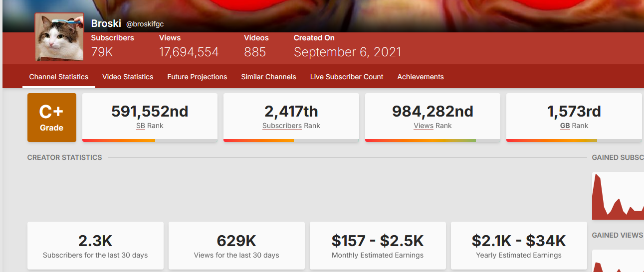Click the underlined GB abbreviation
The image size is (644, 272).
[565, 126]
